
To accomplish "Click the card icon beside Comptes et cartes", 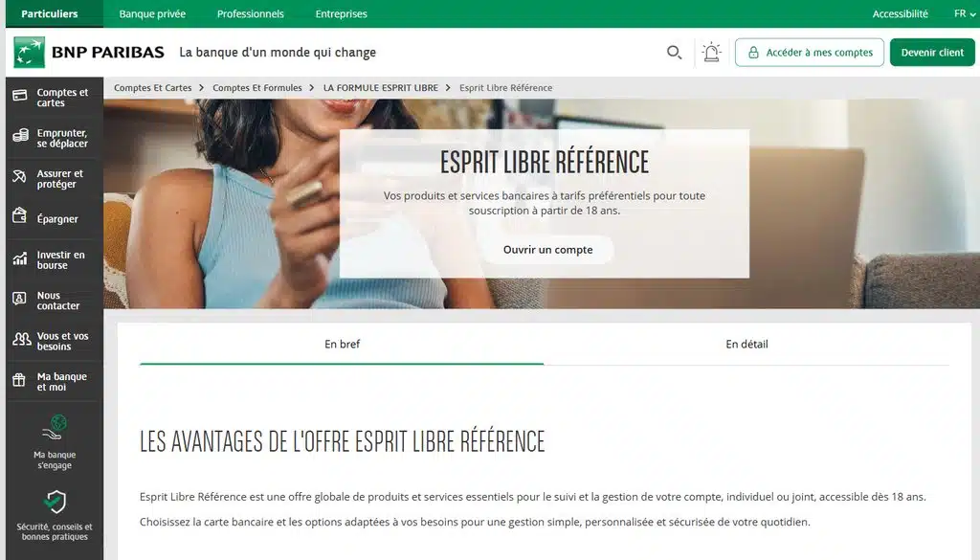I will (20, 96).
